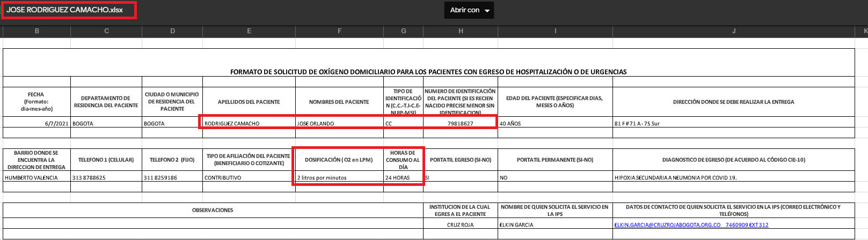Click the PORTATIL PERMANENTE (SI-NO) header
868x240 pixels.
point(555,160)
